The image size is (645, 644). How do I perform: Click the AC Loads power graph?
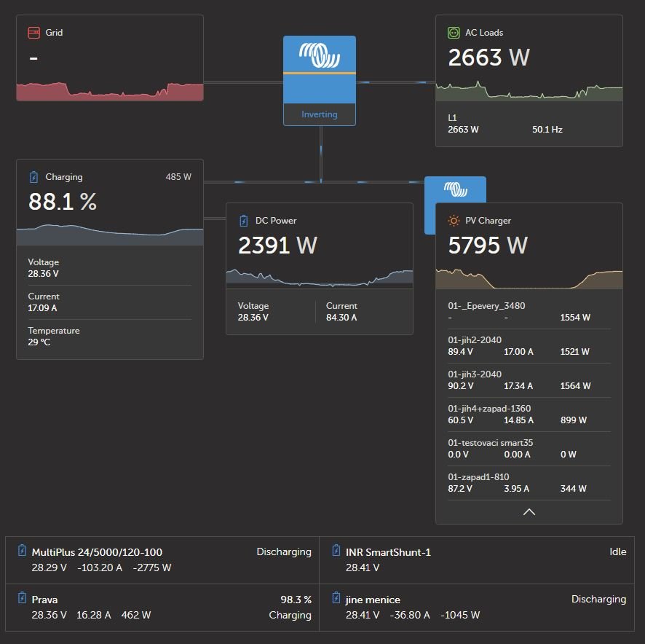click(529, 91)
